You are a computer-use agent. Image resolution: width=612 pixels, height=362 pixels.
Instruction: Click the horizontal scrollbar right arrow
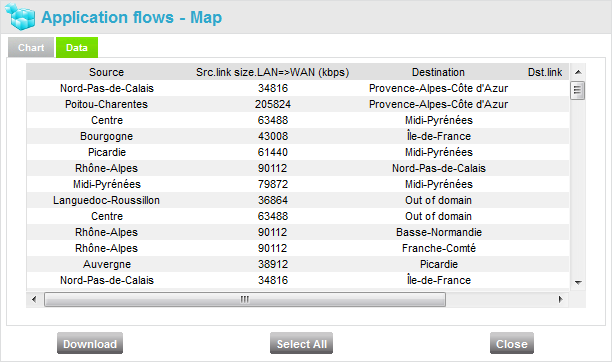coord(560,300)
